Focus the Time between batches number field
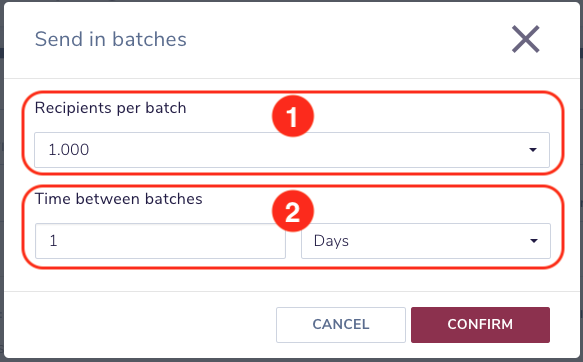583x362 pixels. tap(160, 241)
